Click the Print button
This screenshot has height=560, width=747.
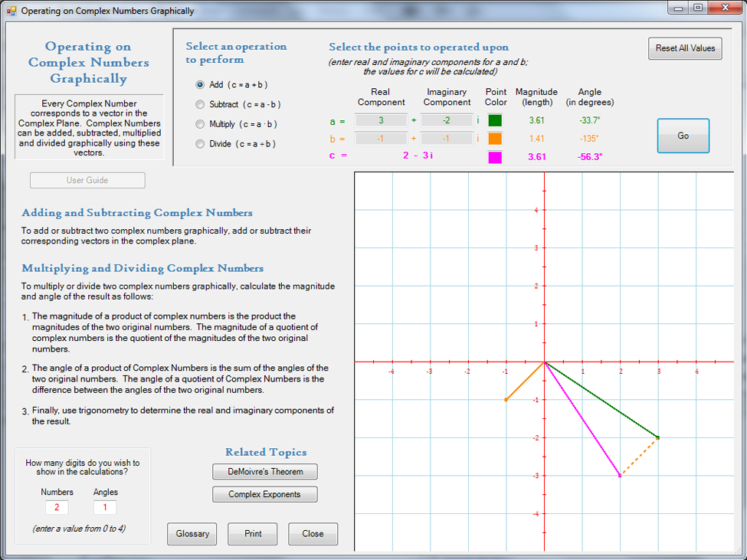pos(253,534)
